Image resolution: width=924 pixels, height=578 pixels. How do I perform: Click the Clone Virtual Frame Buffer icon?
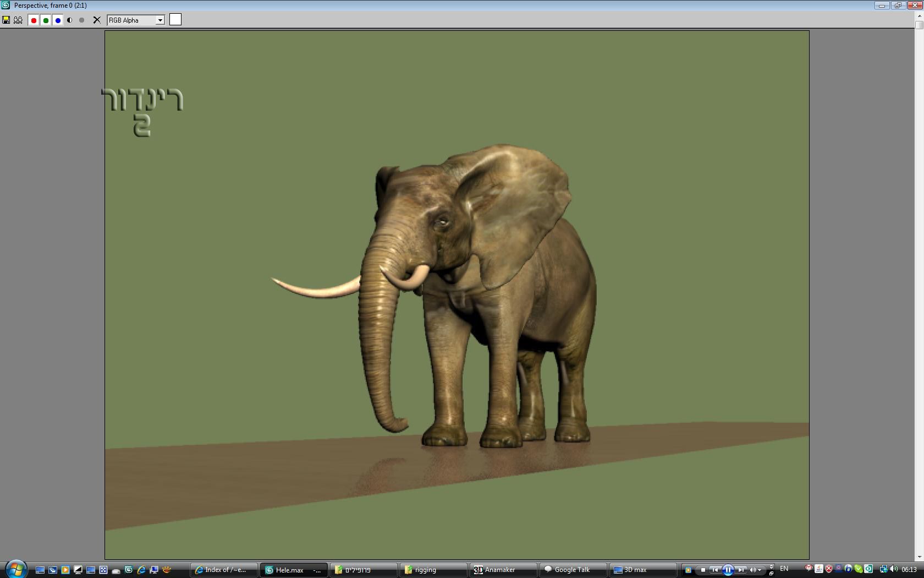[x=18, y=20]
